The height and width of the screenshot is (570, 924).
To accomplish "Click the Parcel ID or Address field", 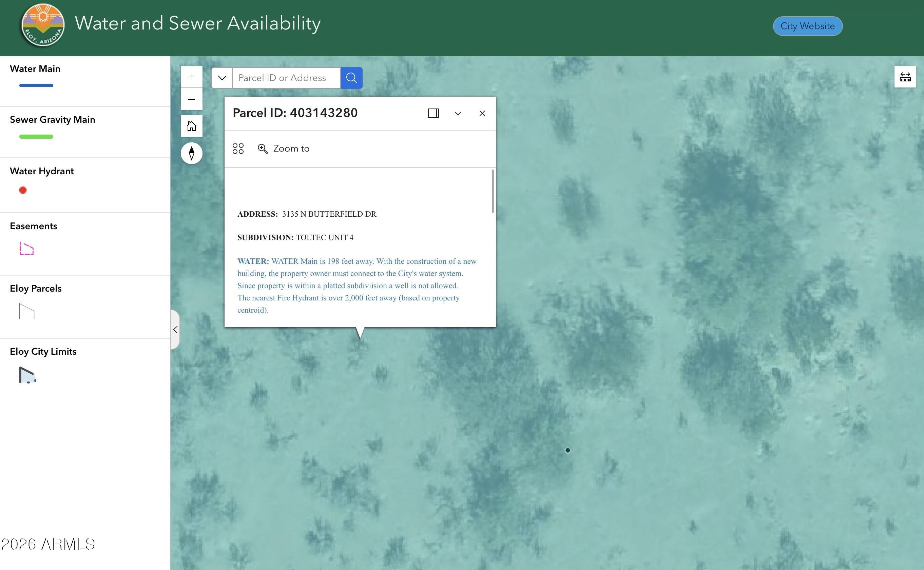I will (x=286, y=78).
